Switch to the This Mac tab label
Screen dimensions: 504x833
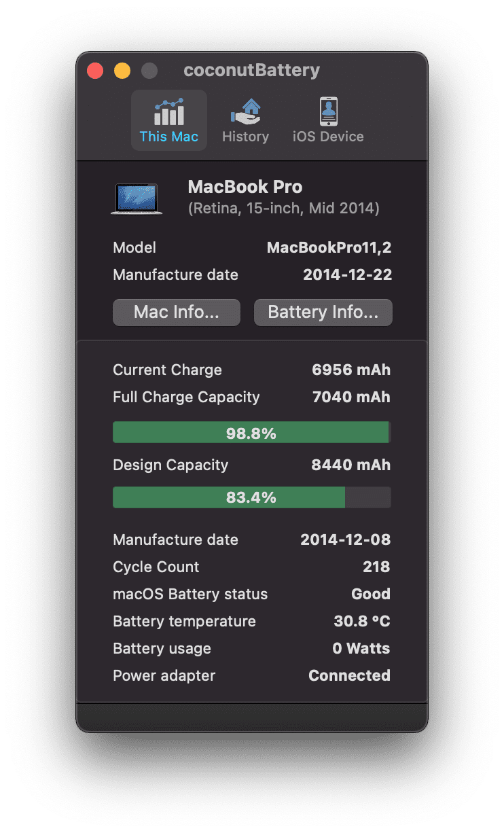tap(169, 137)
